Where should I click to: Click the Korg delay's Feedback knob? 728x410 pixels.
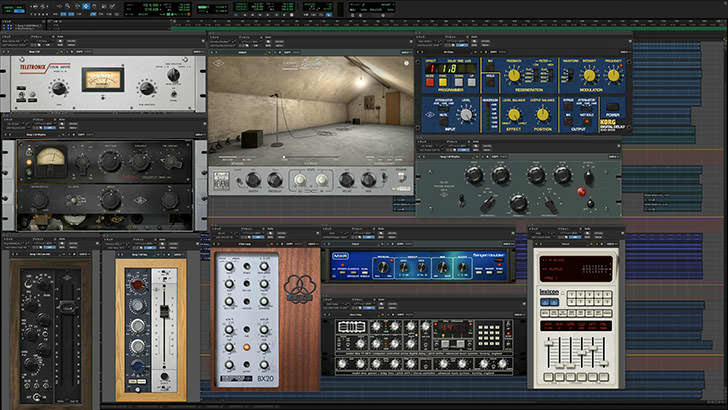pos(514,76)
